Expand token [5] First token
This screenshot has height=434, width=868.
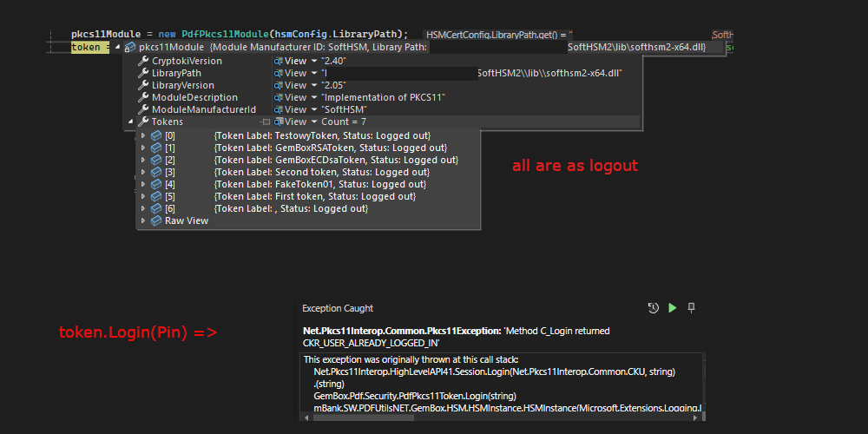[x=143, y=196]
